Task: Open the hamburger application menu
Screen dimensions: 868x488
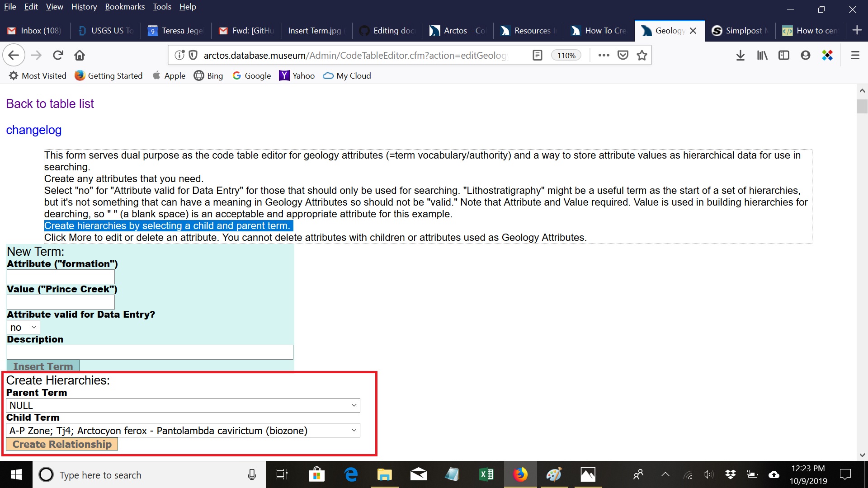Action: point(855,55)
